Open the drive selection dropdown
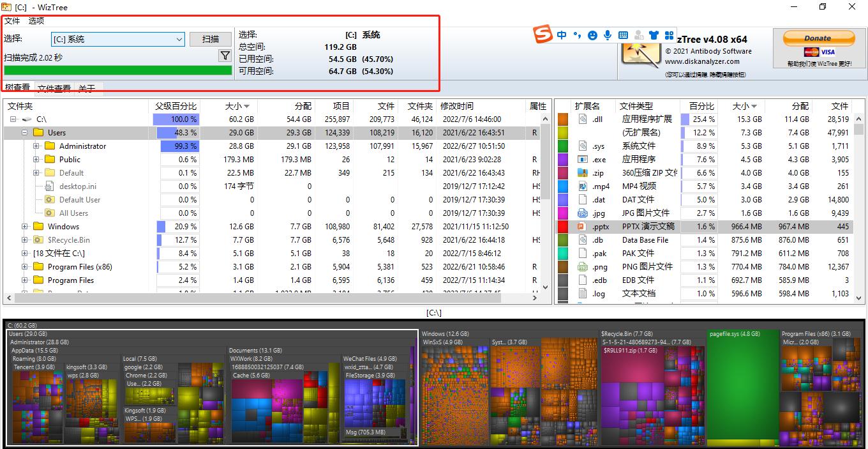868x449 pixels. tap(179, 39)
